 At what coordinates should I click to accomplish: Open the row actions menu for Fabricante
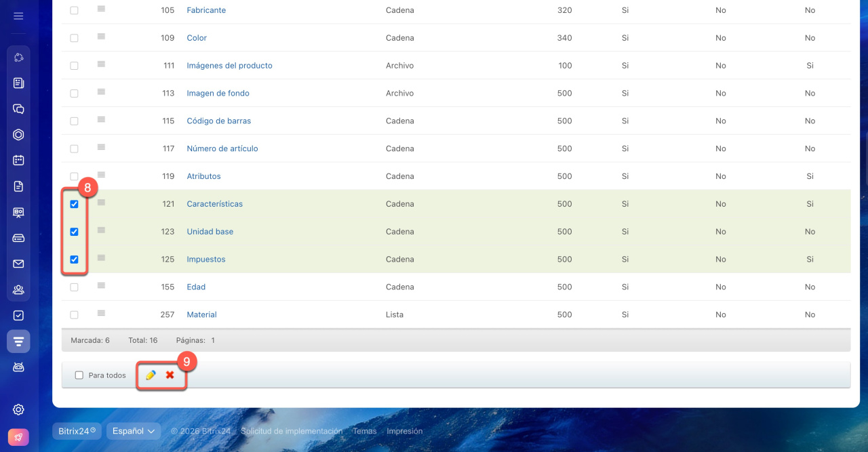pyautogui.click(x=101, y=9)
